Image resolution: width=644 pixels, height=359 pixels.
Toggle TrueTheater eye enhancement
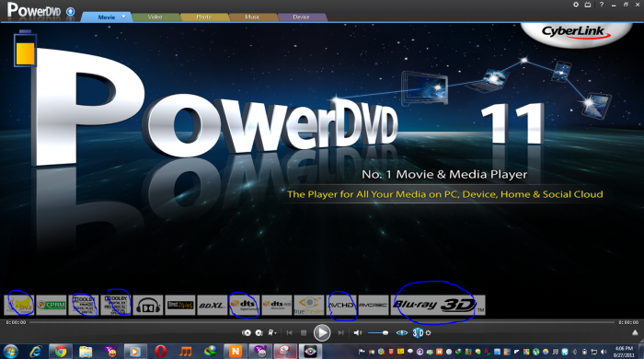click(x=402, y=332)
